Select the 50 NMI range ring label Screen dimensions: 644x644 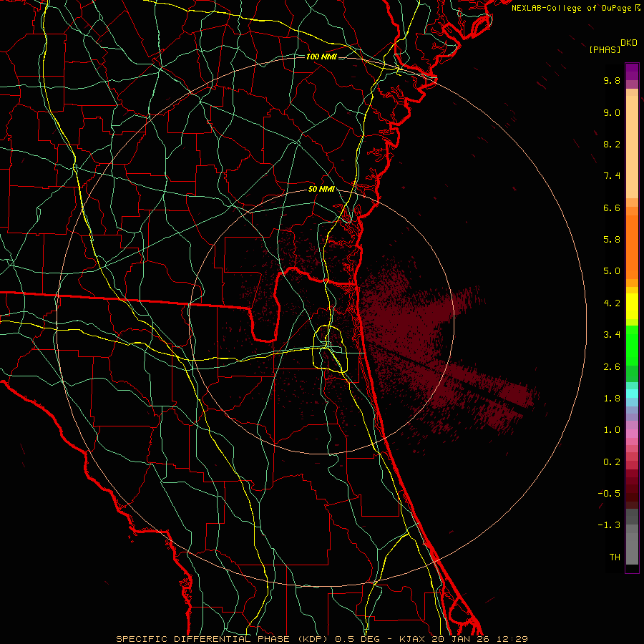321,190
